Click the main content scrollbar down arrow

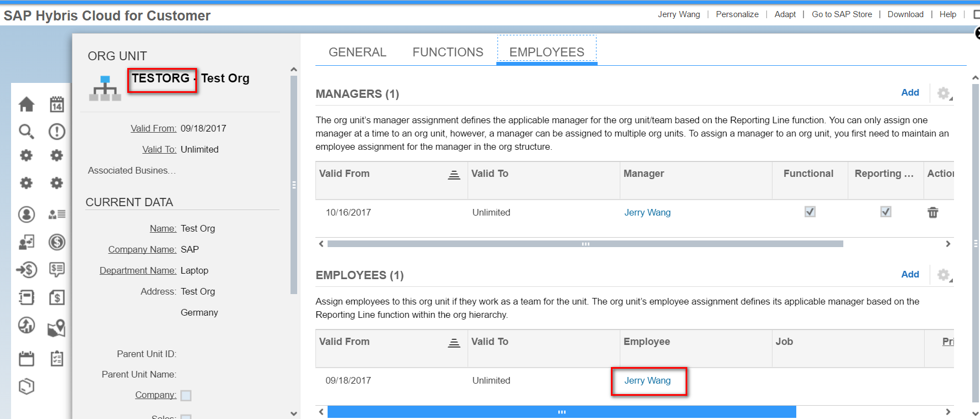point(976,413)
